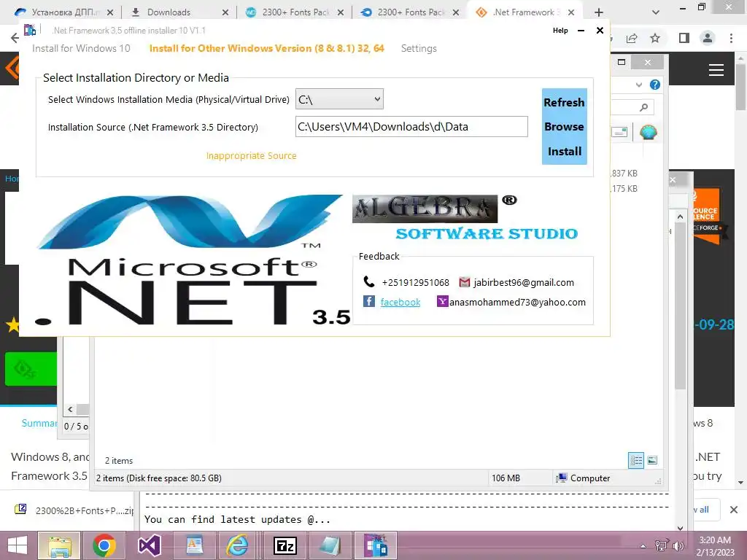Close the downloads bar
Screen dimensions: 747x560
point(734,510)
